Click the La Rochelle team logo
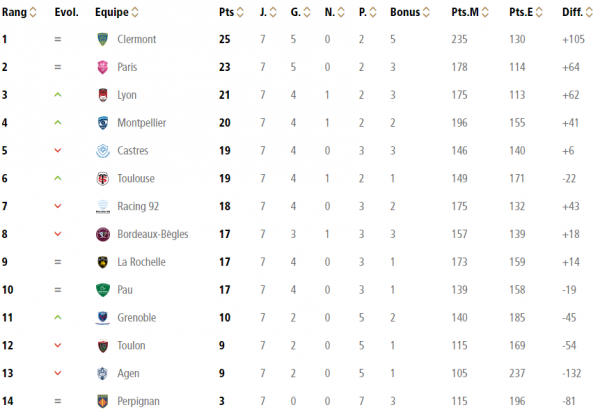 click(x=102, y=262)
